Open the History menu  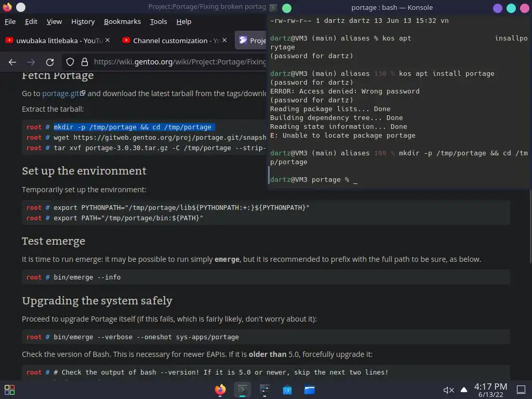click(83, 21)
